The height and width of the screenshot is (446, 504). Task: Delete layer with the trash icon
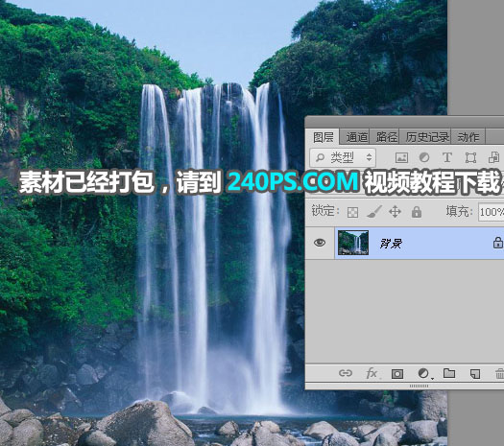tap(499, 374)
